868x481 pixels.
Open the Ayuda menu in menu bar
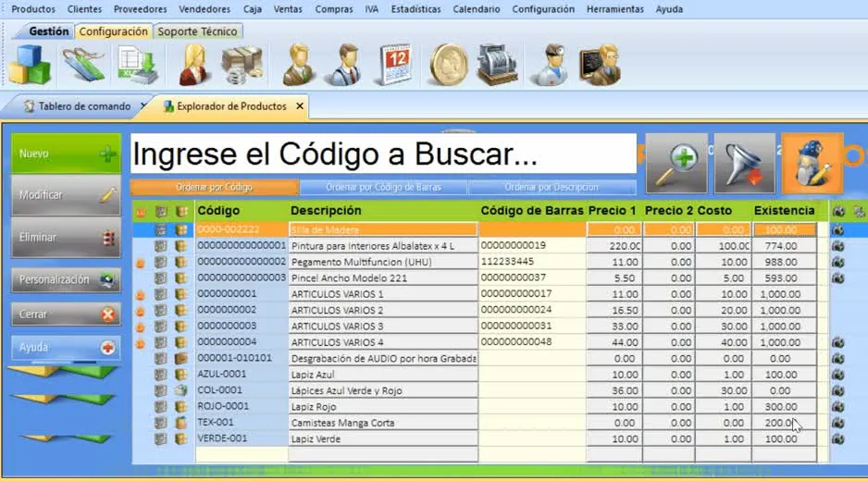click(x=669, y=9)
